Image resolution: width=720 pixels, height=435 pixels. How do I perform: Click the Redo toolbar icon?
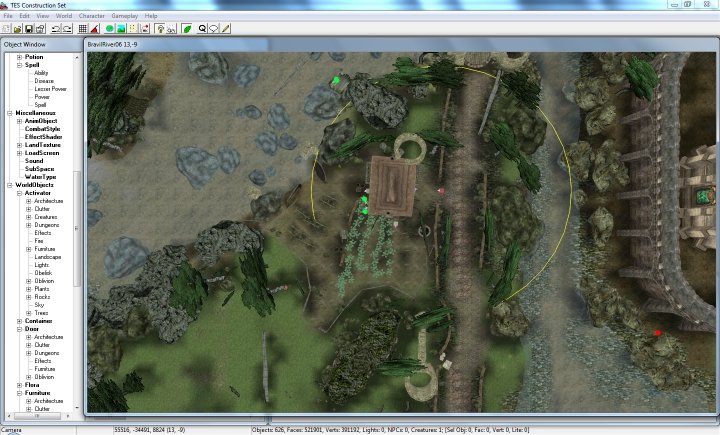(67, 28)
